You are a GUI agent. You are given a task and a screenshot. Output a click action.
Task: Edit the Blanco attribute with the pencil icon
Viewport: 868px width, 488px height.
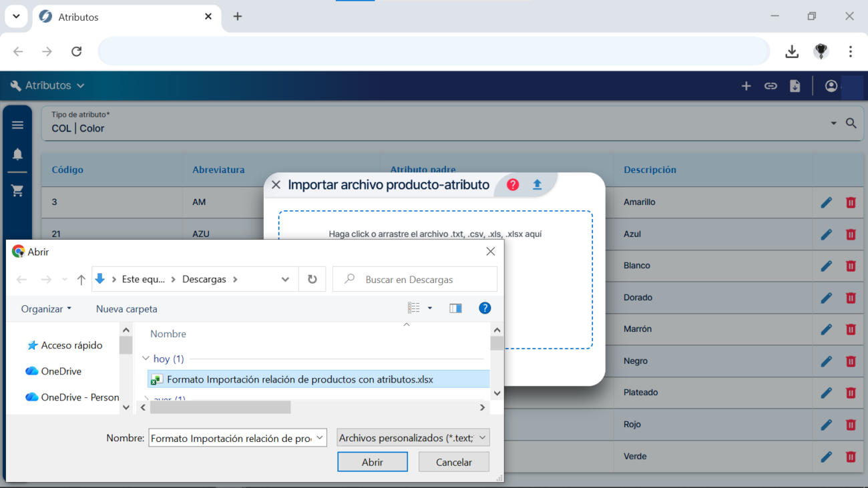click(x=826, y=266)
